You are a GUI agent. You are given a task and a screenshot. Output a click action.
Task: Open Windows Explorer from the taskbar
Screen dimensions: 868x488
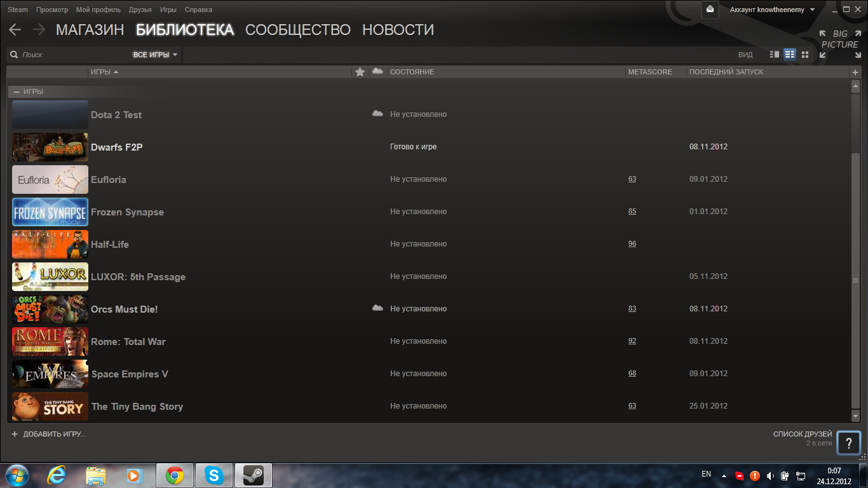(96, 475)
